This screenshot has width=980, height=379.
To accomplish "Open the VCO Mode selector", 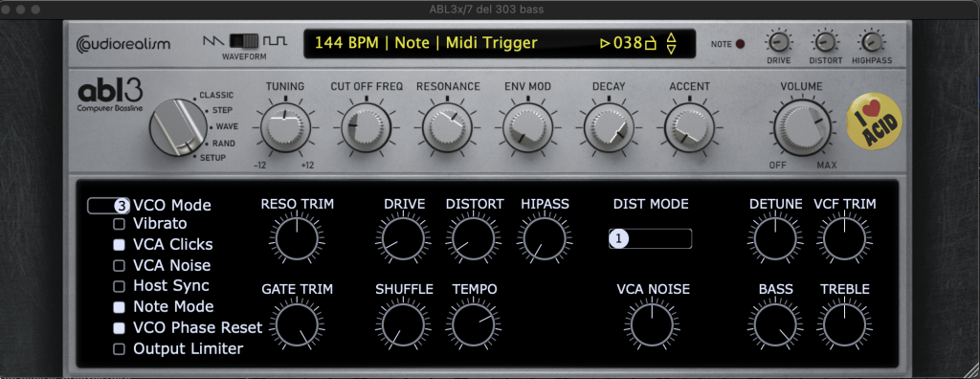I will click(x=109, y=206).
